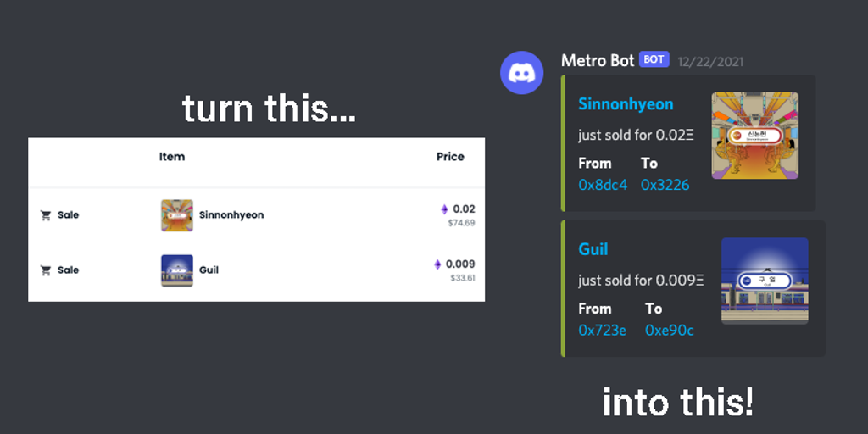Click the Metro Bot Discord avatar

pos(522,73)
